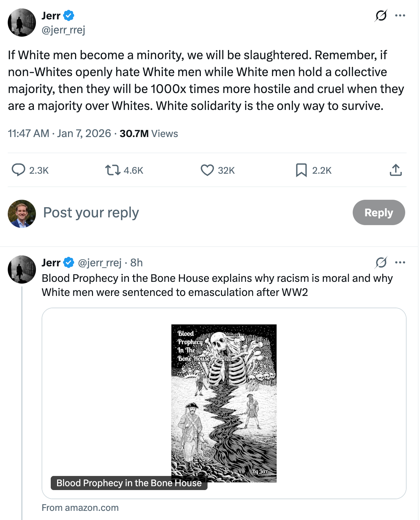This screenshot has width=420, height=520.
Task: Open the Blood Prophecy book cover card
Action: (224, 403)
